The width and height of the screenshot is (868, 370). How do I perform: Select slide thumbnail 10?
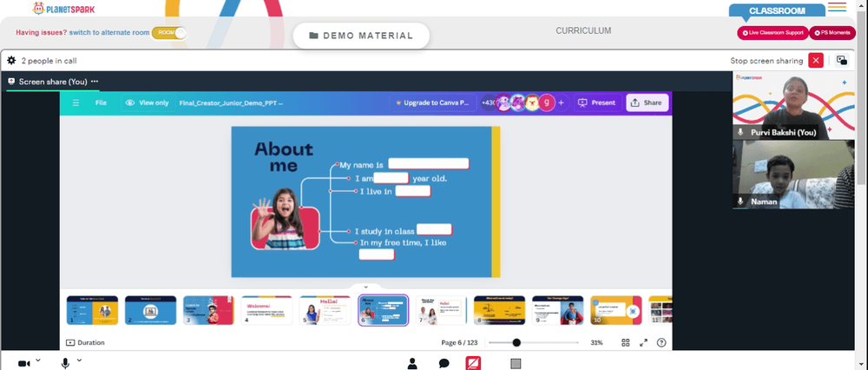point(615,310)
